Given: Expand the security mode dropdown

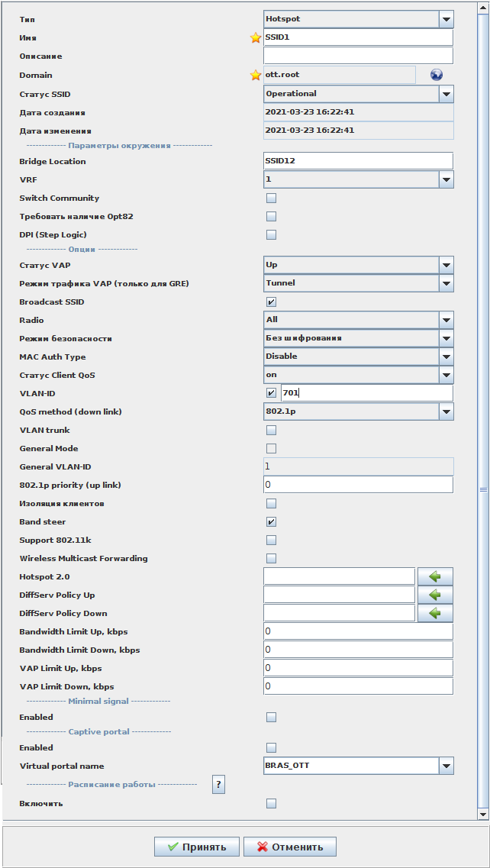Looking at the screenshot, I should 446,338.
